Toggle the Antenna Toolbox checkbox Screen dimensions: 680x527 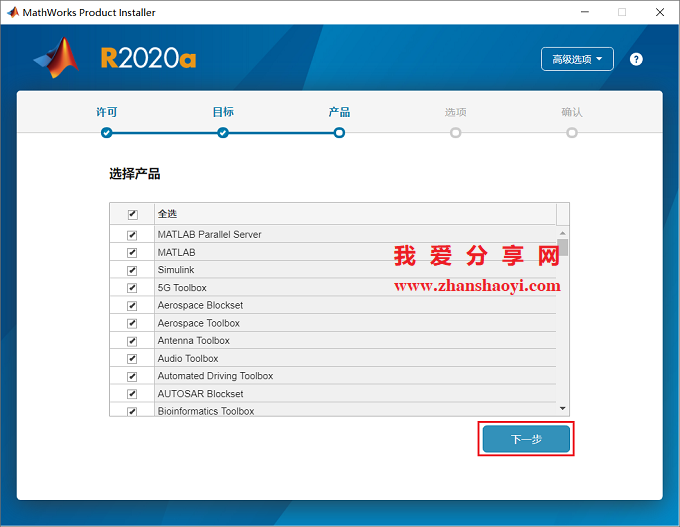tap(132, 341)
